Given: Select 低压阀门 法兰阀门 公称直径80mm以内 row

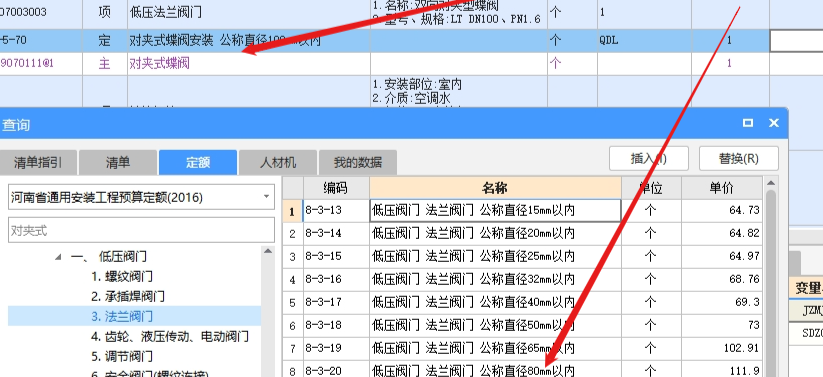Looking at the screenshot, I should click(x=495, y=370).
